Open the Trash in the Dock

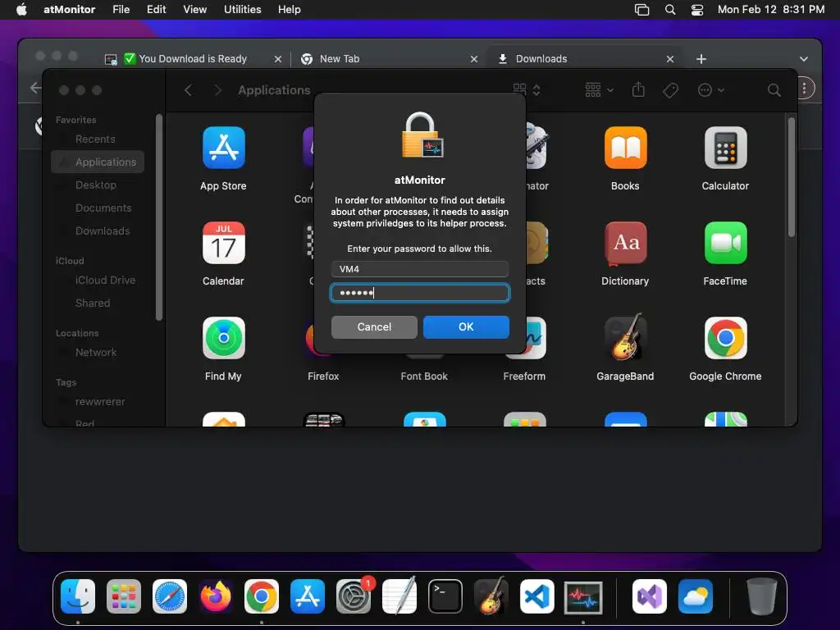point(761,596)
